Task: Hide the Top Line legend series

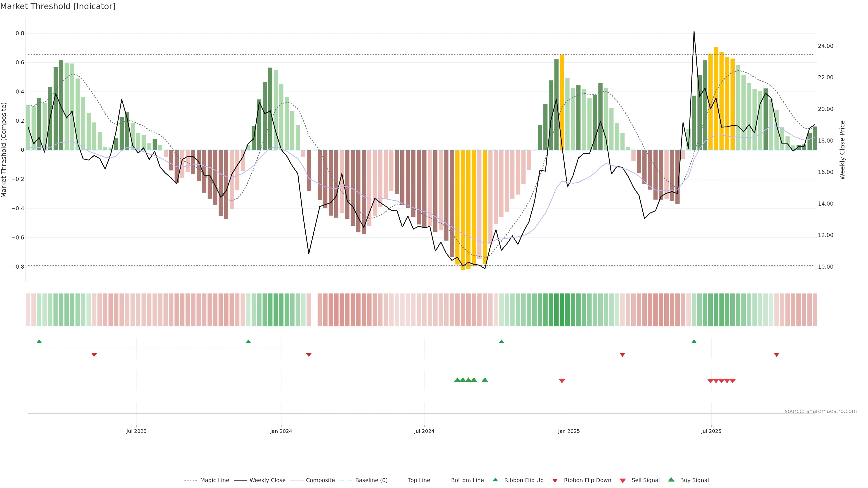Action: (x=419, y=480)
